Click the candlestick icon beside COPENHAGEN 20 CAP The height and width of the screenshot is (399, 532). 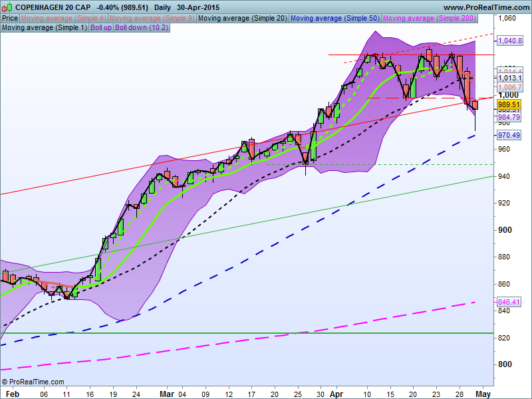[7, 7]
